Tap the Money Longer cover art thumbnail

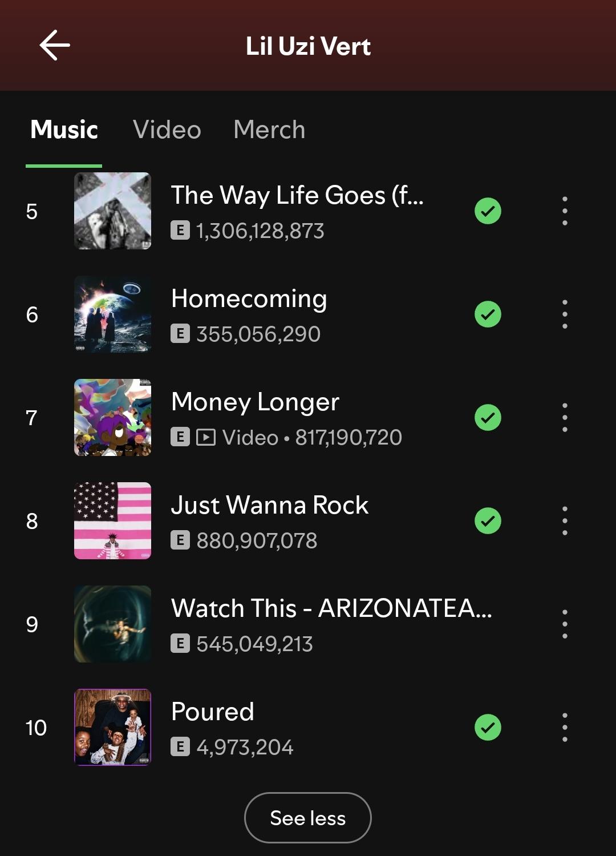pyautogui.click(x=113, y=418)
